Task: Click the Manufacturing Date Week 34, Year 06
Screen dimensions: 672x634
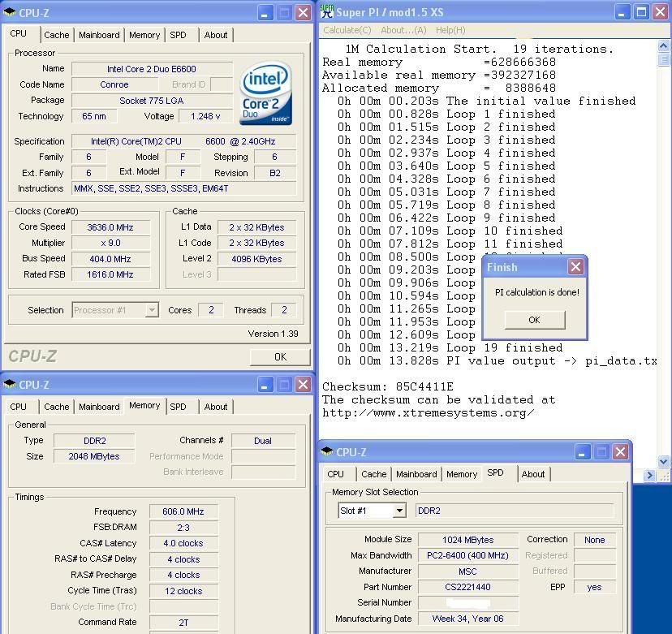Action: (467, 619)
